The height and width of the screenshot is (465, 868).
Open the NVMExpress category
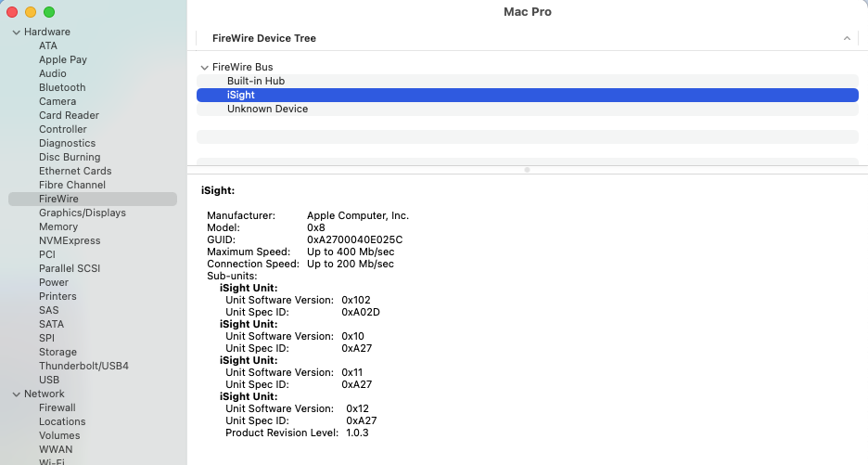pos(70,240)
